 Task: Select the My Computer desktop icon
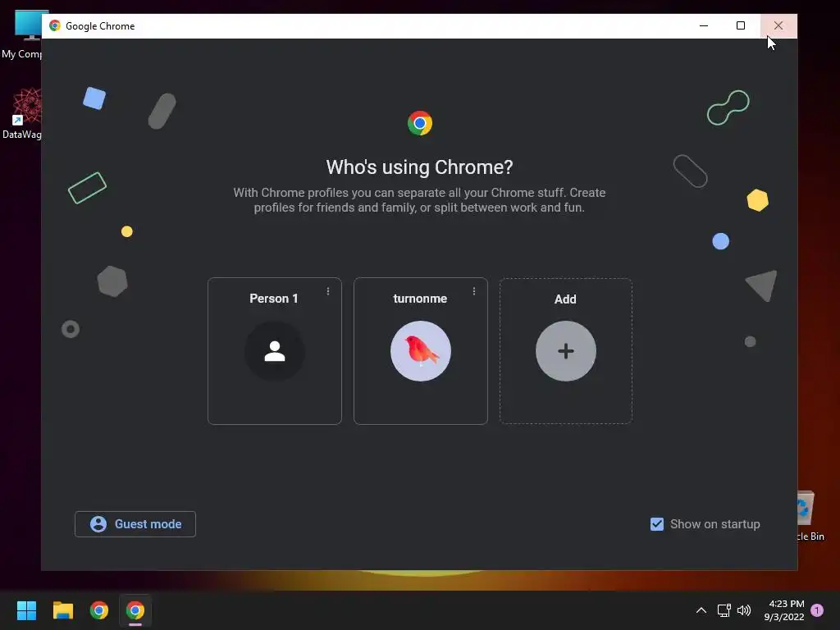coord(21,34)
